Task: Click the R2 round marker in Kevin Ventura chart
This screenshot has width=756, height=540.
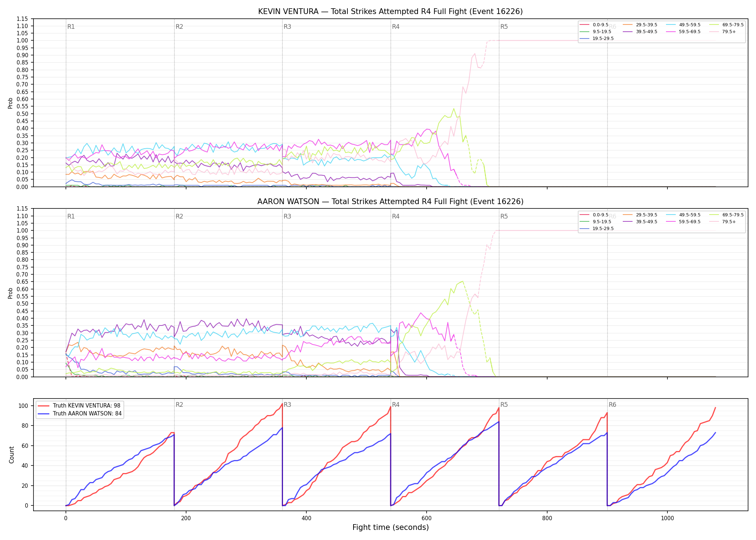Action: pos(179,27)
